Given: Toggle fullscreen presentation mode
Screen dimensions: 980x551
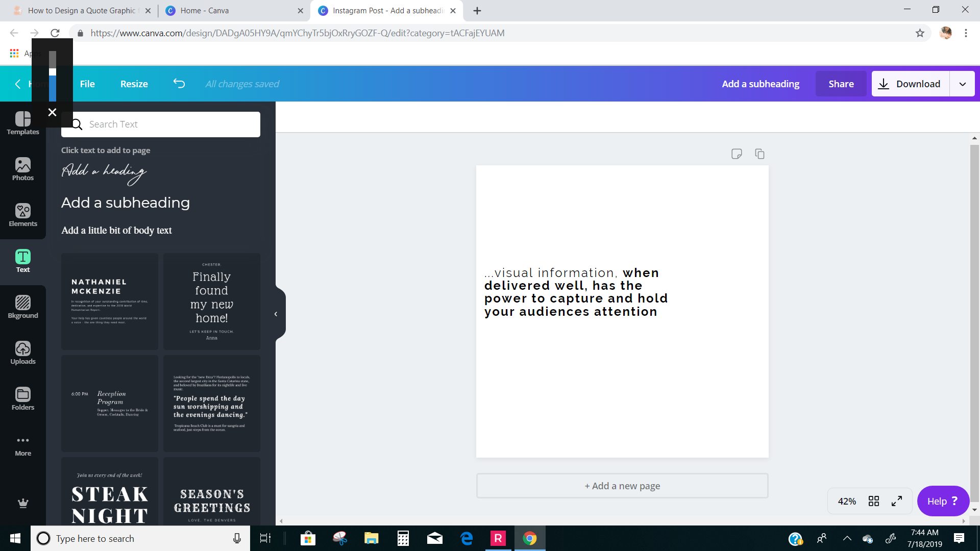Looking at the screenshot, I should tap(897, 501).
